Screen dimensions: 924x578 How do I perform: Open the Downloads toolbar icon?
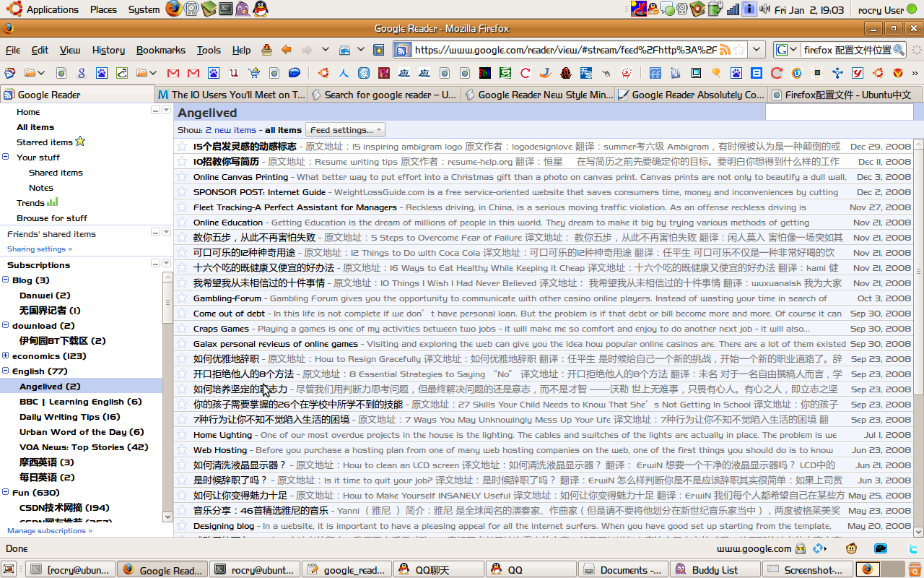click(266, 50)
